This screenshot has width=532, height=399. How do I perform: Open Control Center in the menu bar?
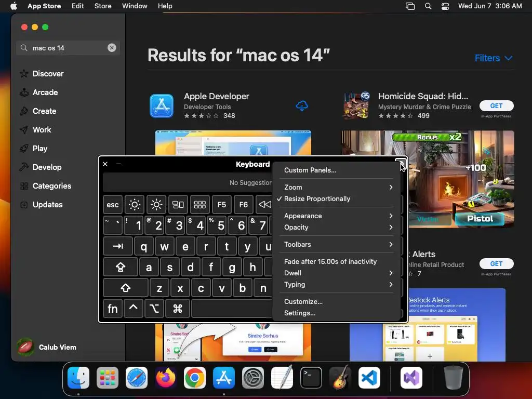pos(445,6)
